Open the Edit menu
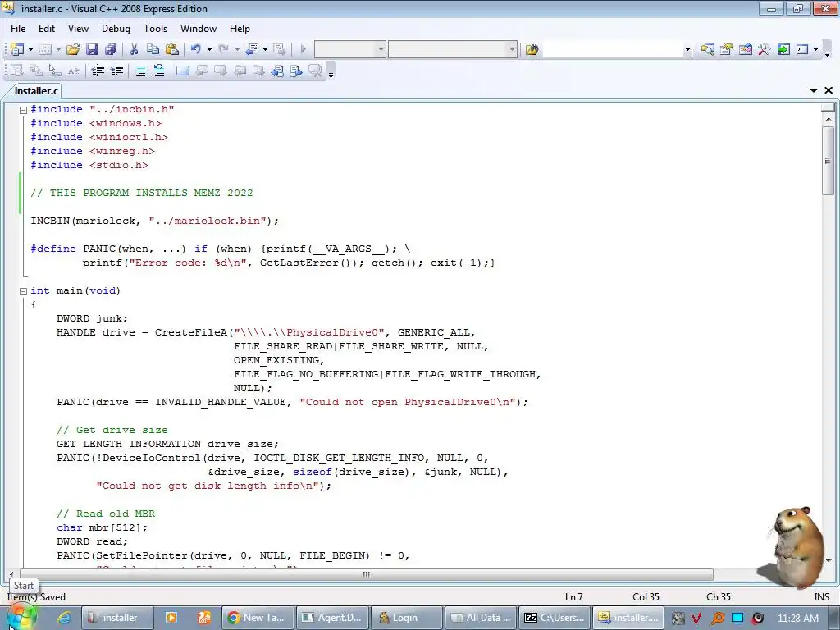Viewport: 840px width, 630px height. click(47, 29)
